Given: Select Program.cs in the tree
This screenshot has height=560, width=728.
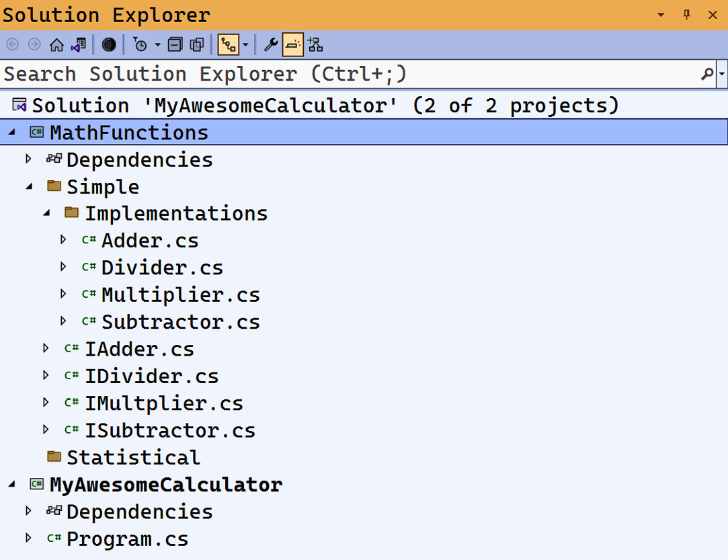Looking at the screenshot, I should 127,539.
